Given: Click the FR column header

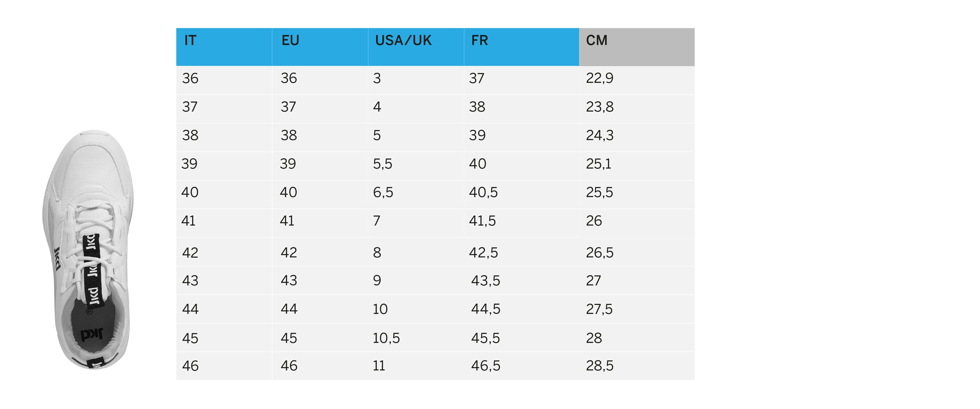Looking at the screenshot, I should click(479, 41).
